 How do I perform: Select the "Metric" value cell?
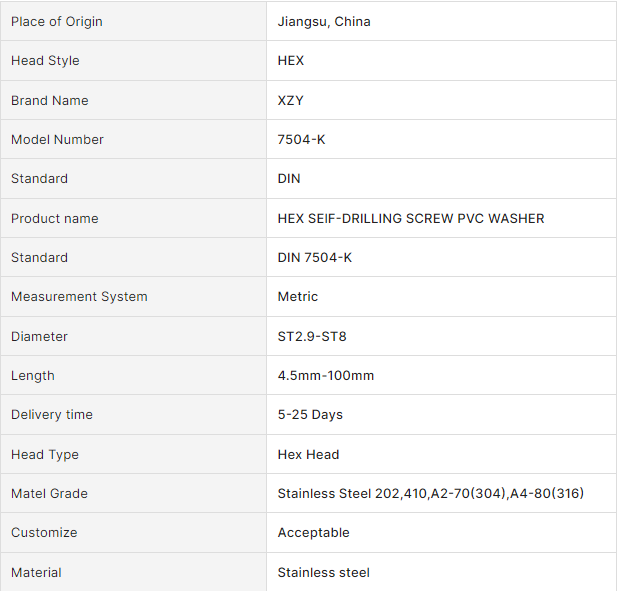click(x=298, y=297)
